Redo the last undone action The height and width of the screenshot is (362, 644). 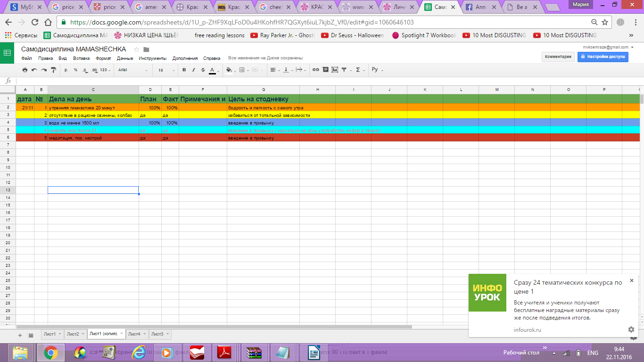[43, 70]
